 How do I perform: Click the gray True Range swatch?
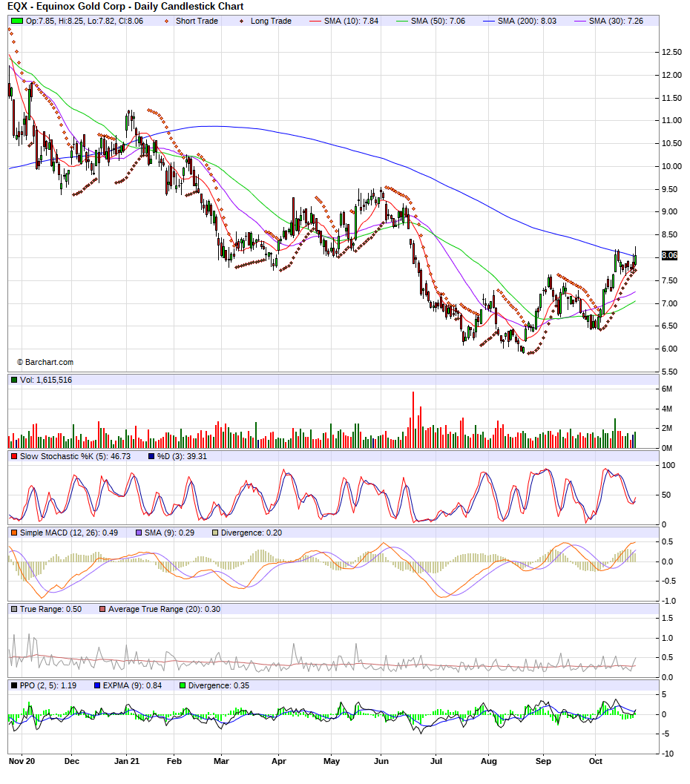click(x=14, y=609)
